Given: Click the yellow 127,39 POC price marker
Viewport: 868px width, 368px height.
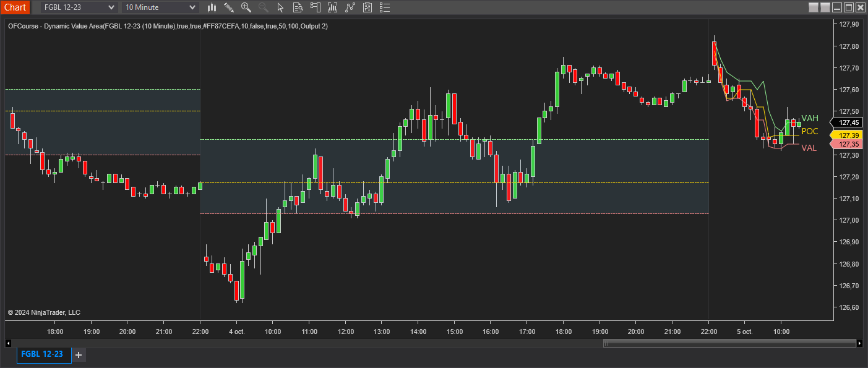Looking at the screenshot, I should (x=847, y=135).
